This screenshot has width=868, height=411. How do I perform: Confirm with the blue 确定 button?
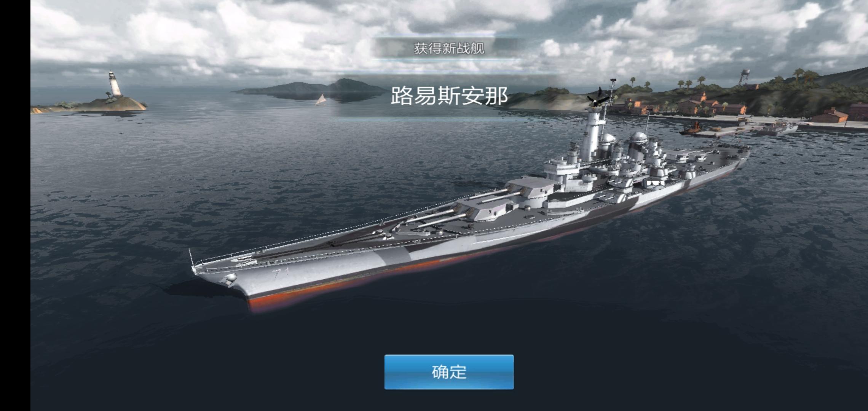pos(449,372)
